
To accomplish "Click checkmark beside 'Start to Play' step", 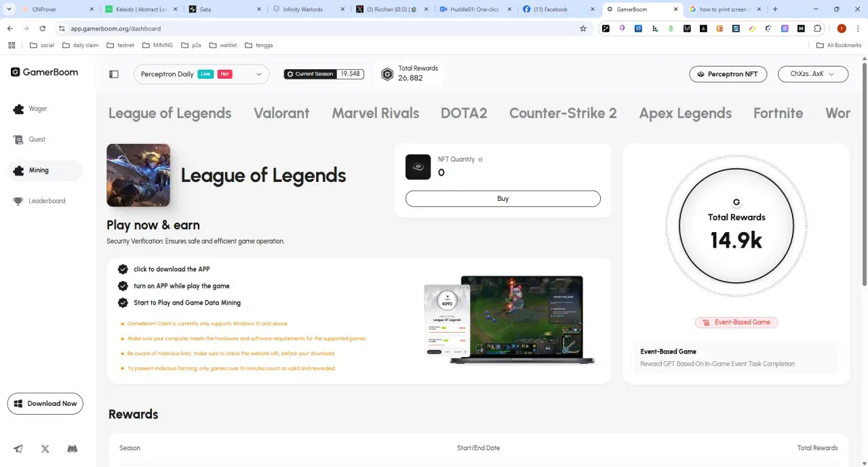I will tap(123, 303).
